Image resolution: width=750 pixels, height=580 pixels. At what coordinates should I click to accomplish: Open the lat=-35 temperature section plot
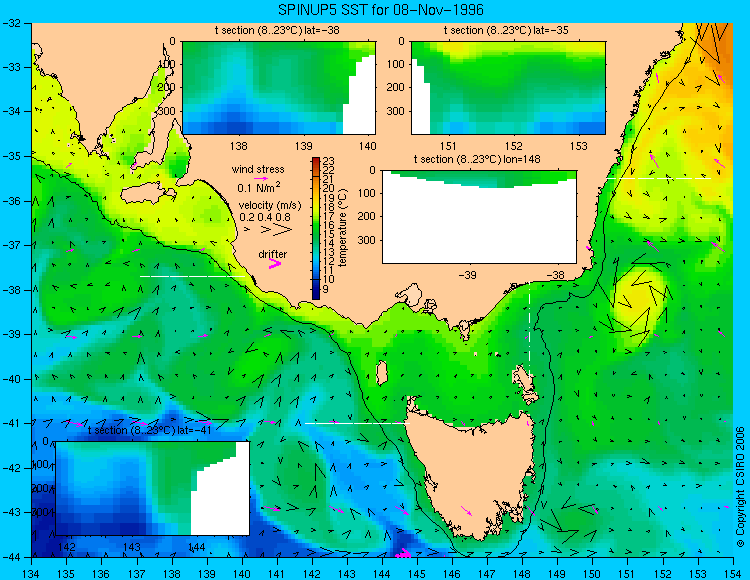click(x=508, y=88)
